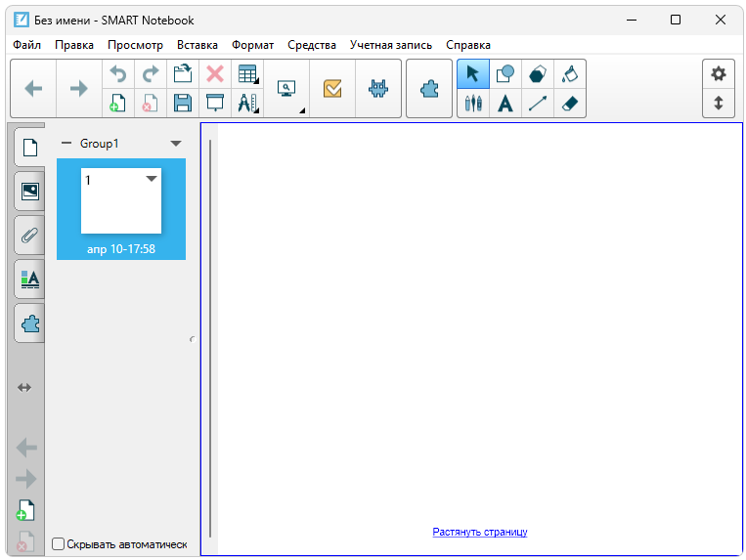
Task: Open the measurement tools compass icon
Action: pos(247,103)
